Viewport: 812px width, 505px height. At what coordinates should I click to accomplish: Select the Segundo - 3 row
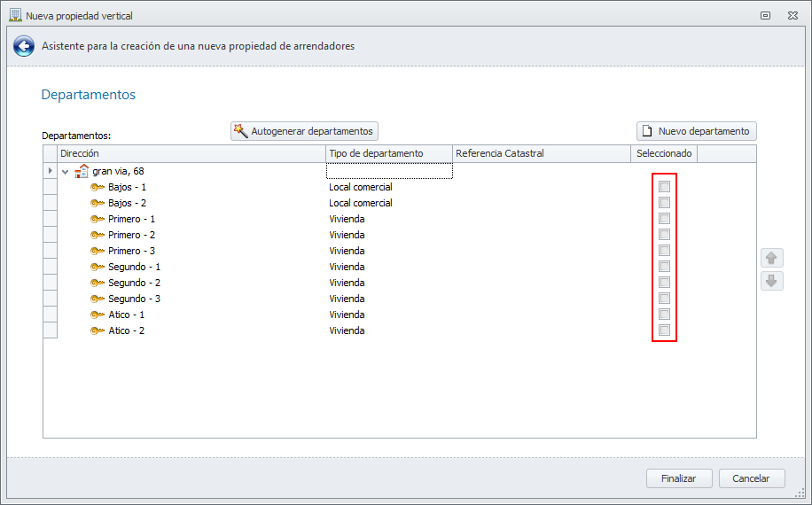pos(400,299)
